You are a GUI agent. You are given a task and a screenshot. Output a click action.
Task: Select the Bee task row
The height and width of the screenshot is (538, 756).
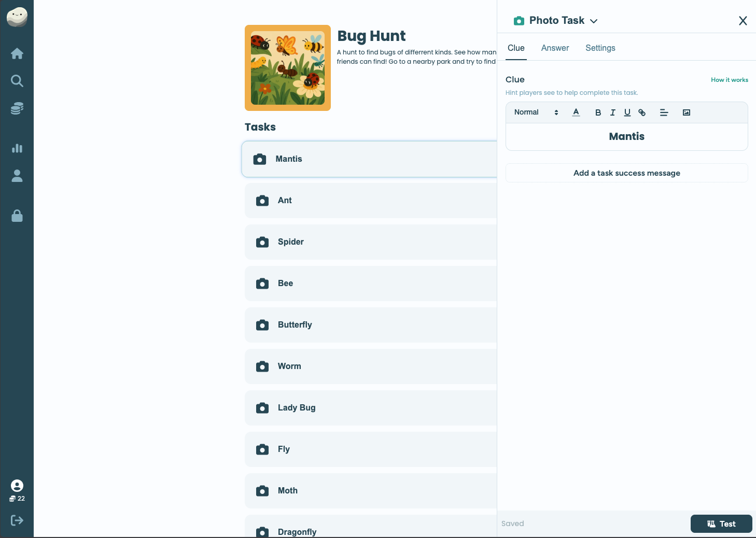click(x=371, y=284)
